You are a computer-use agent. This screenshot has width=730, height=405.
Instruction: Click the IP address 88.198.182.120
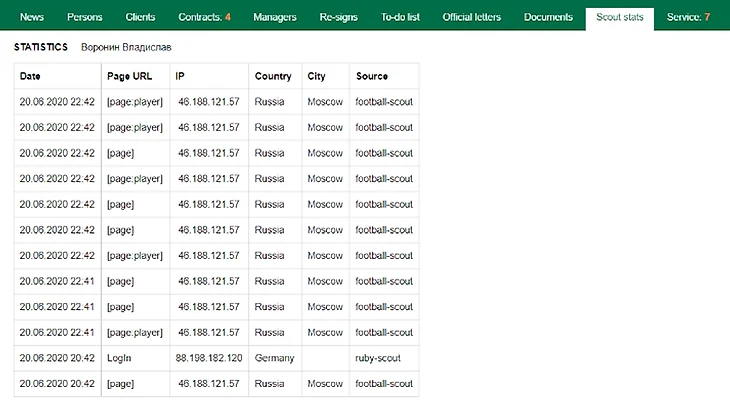209,358
